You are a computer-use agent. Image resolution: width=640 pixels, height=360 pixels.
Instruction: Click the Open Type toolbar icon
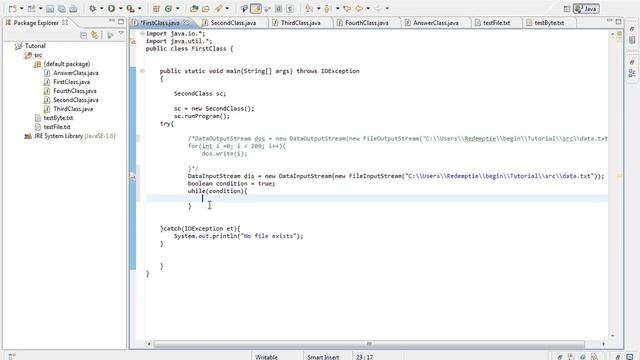194,8
